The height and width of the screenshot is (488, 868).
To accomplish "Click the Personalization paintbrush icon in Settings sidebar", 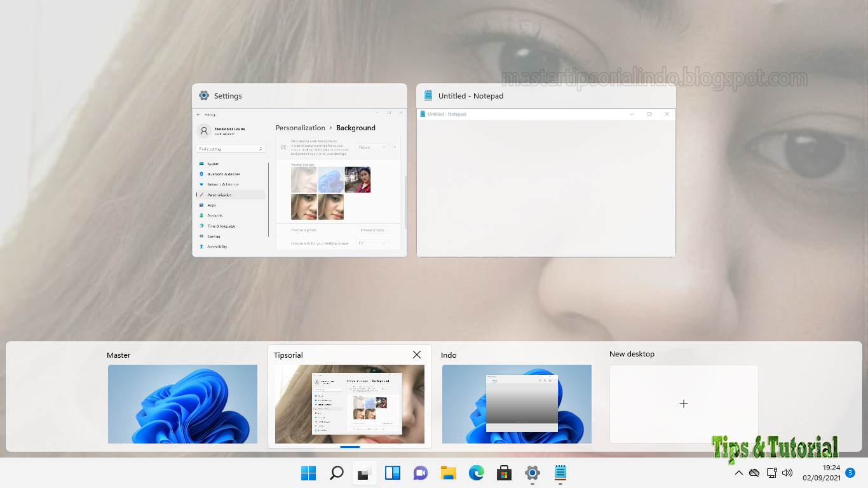I will pyautogui.click(x=201, y=195).
